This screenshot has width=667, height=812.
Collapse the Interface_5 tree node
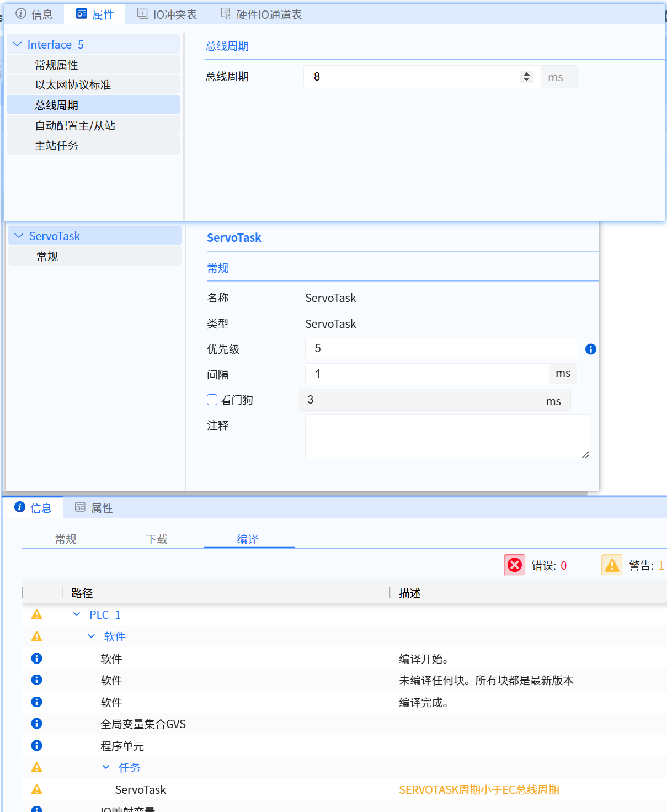18,44
